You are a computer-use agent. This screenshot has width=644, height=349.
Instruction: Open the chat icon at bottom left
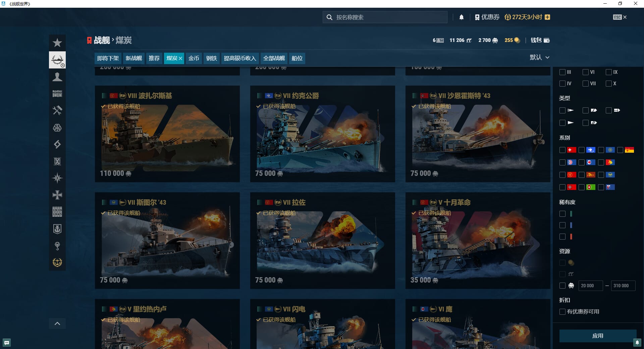point(7,343)
